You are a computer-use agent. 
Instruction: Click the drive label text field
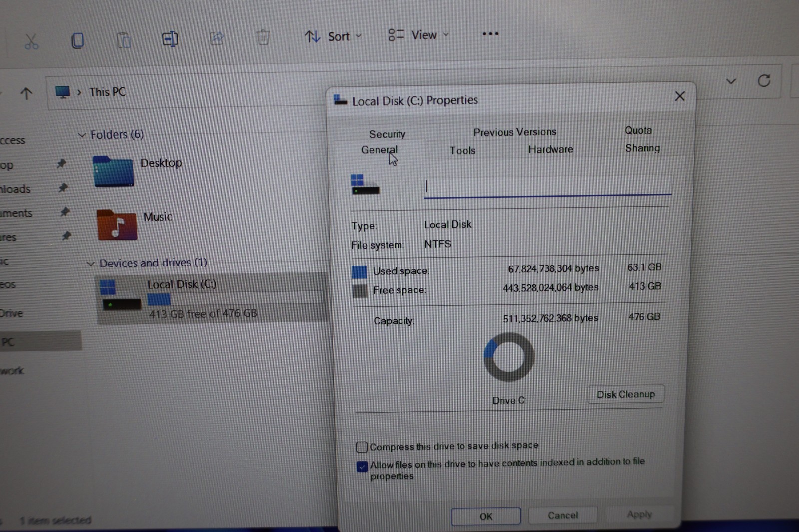pos(547,187)
